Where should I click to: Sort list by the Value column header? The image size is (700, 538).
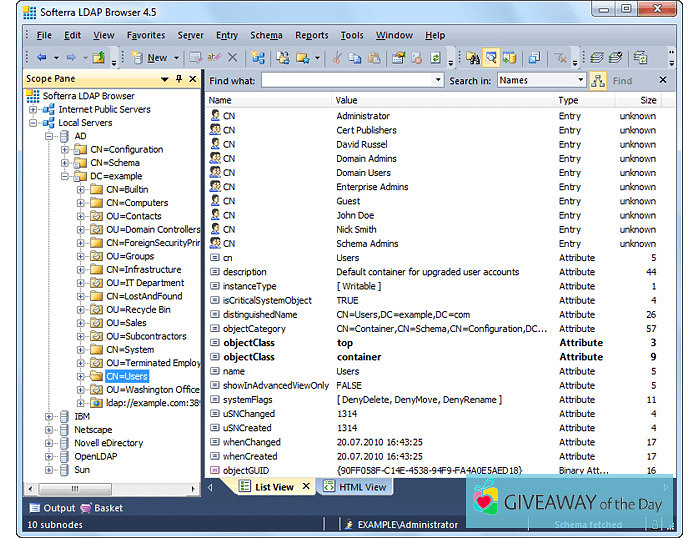(x=346, y=100)
